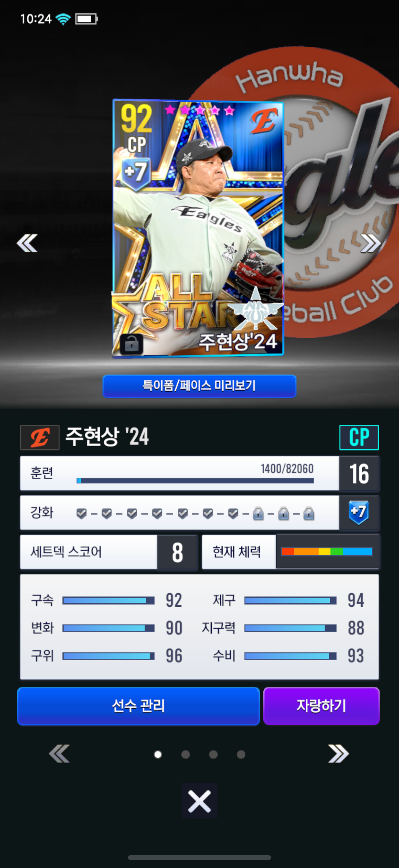Tap the last locked 강화 step
Image resolution: width=399 pixels, height=868 pixels.
[309, 513]
